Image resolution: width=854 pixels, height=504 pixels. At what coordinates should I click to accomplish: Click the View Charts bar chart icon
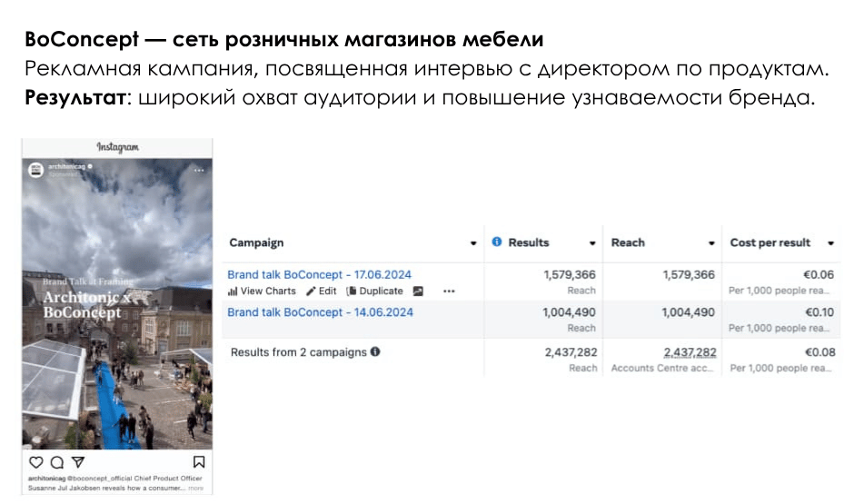(x=233, y=292)
